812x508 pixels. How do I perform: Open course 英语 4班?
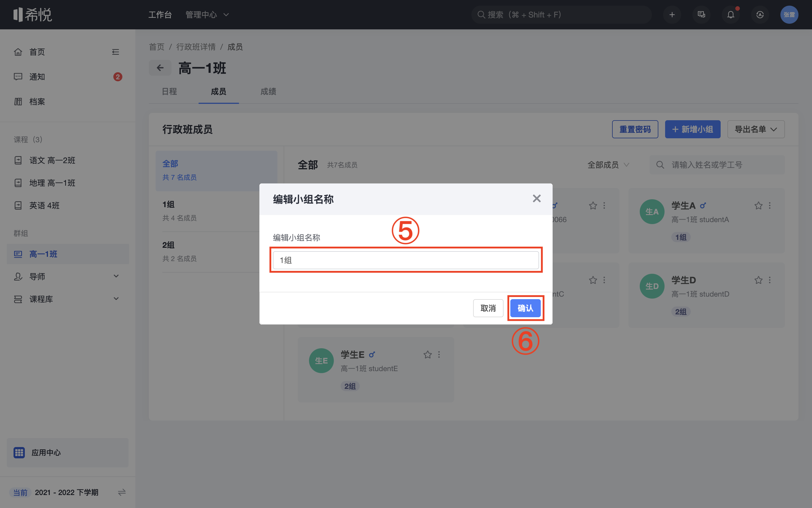tap(67, 205)
